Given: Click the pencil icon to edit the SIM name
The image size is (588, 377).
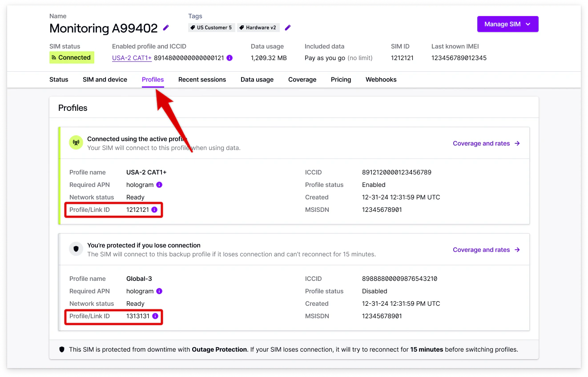Looking at the screenshot, I should [x=166, y=28].
